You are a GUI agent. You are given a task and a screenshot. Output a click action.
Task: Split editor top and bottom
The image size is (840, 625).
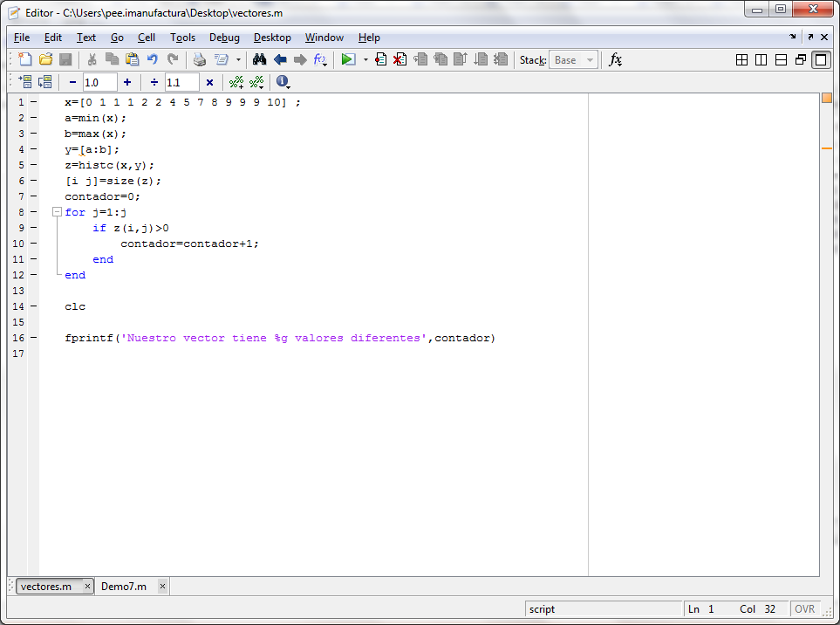pos(781,60)
